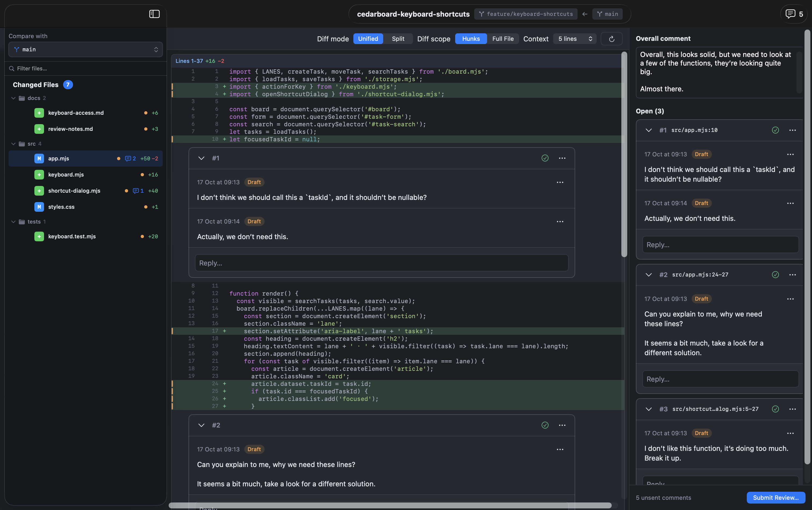Open more options for inline thread #2

pyautogui.click(x=562, y=425)
